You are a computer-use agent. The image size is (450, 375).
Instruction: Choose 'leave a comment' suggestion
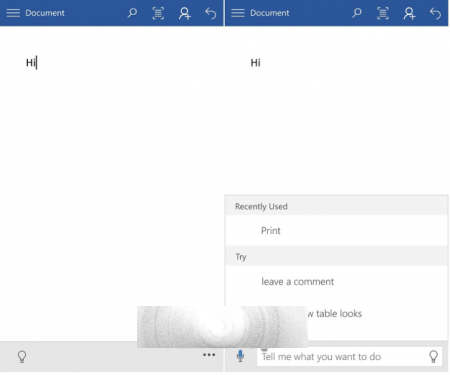[x=336, y=282]
